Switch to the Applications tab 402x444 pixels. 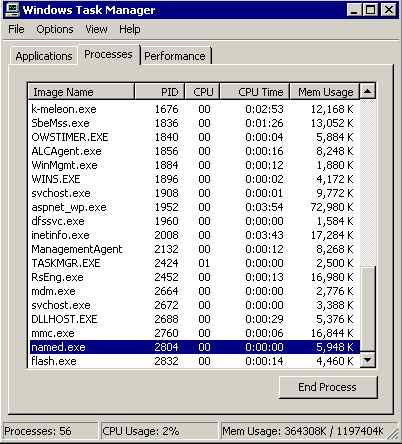click(44, 56)
